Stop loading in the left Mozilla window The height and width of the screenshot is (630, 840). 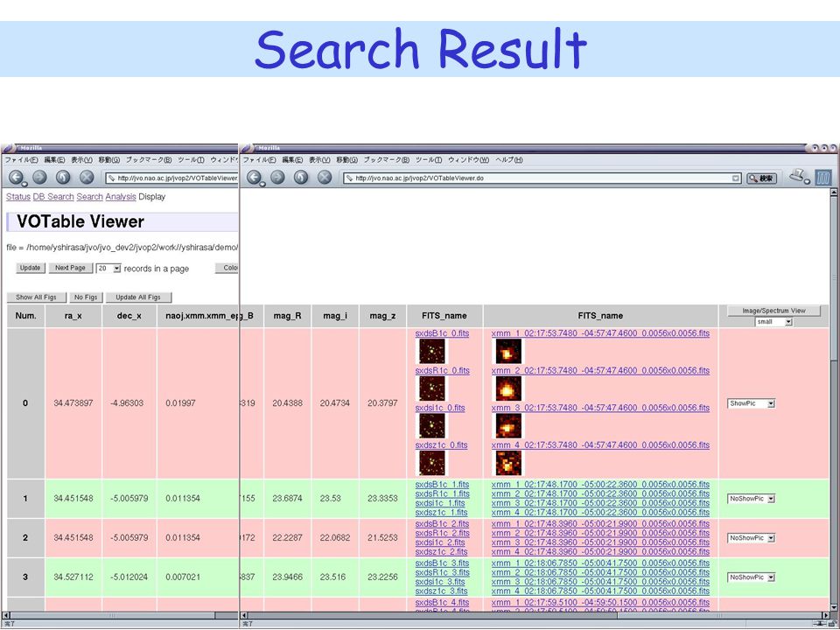(87, 178)
